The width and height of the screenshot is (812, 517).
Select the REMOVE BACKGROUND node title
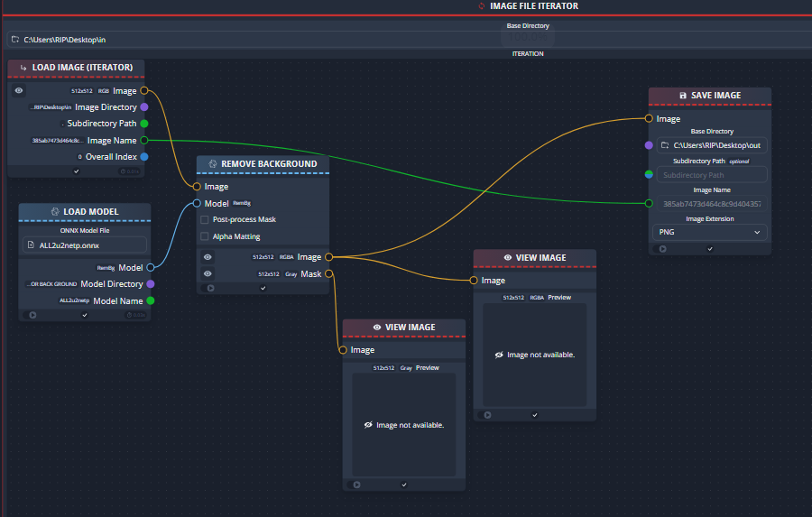(x=269, y=163)
